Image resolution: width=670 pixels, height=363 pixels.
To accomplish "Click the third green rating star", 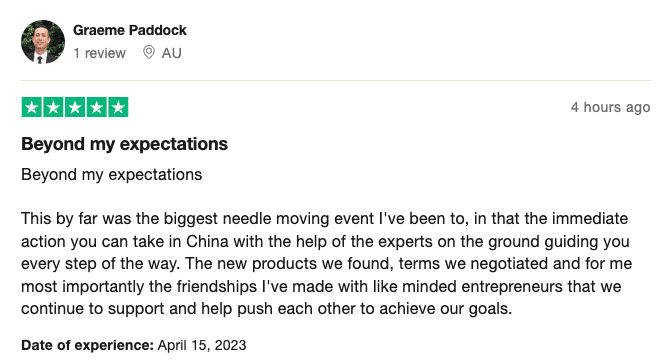I will pos(75,107).
